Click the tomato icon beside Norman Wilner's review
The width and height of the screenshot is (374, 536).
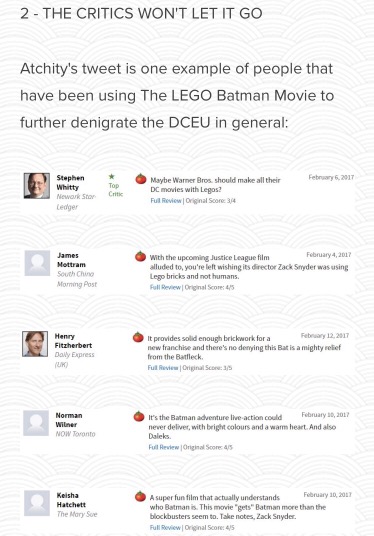tap(139, 416)
